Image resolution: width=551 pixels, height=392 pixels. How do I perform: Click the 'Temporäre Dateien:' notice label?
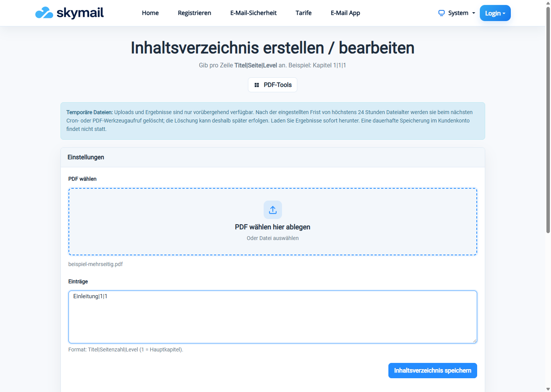coord(90,112)
